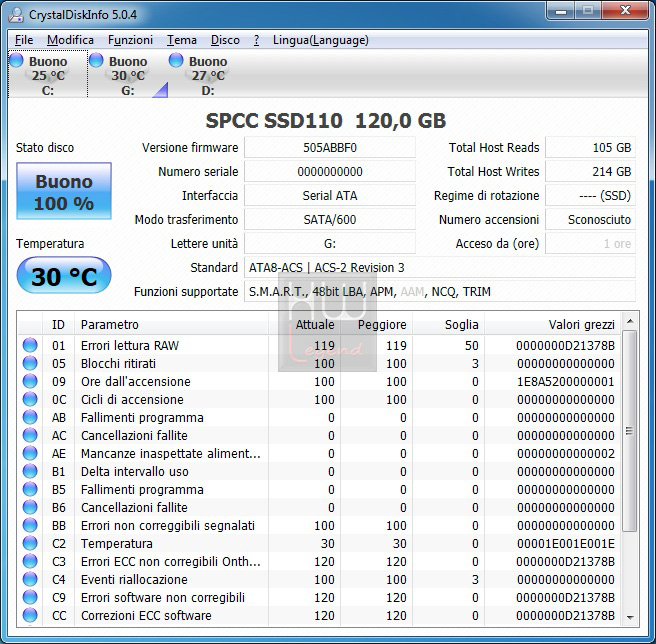Click the Regime di rotazione value ---- (SSD)
Screen dimensions: 656x644
click(x=591, y=195)
